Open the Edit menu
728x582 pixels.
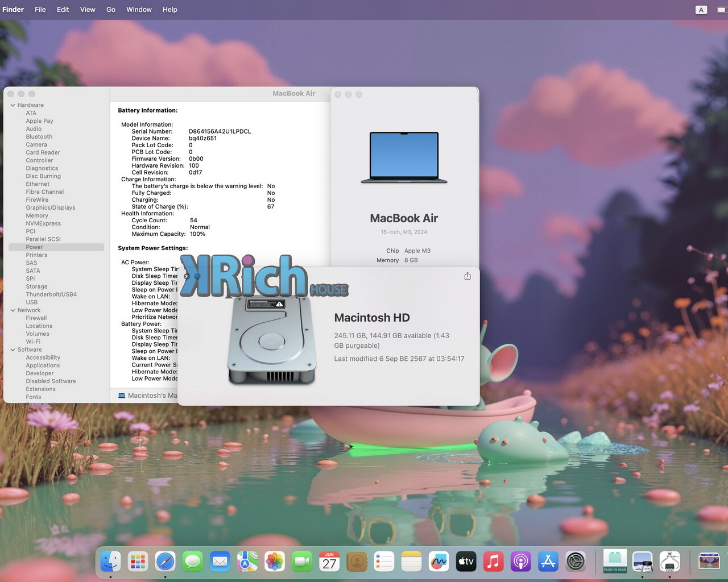tap(63, 10)
